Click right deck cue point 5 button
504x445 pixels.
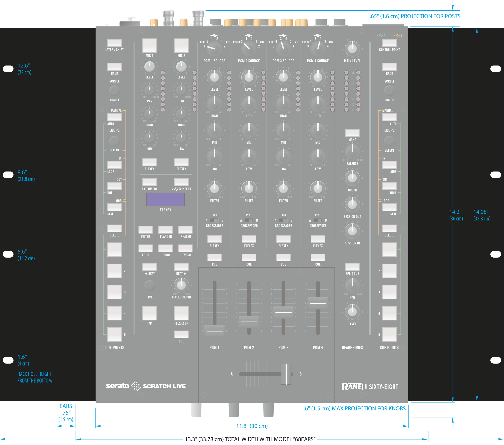pos(389,334)
